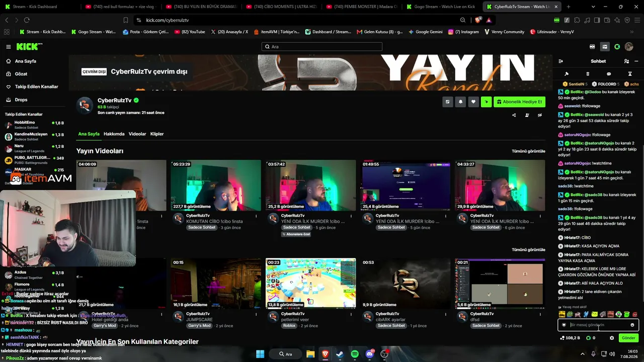
Task: Open Brave Shields icon in address bar
Action: (477, 20)
